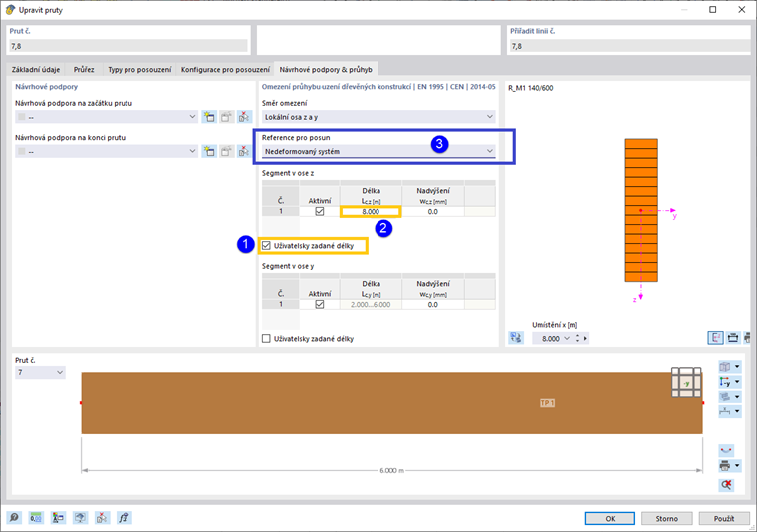
Task: Expand the dimension line options dropdown arrow
Action: pyautogui.click(x=737, y=411)
